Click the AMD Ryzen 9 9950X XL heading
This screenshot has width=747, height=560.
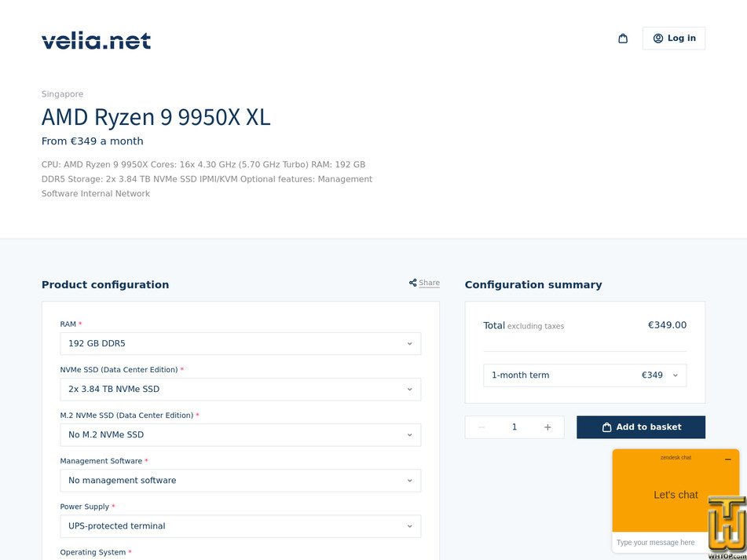(x=156, y=117)
